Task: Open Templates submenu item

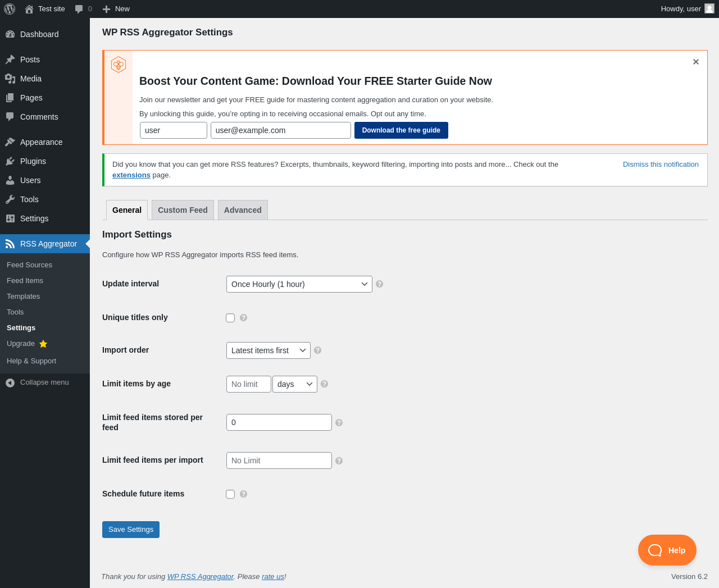Action: click(x=23, y=297)
